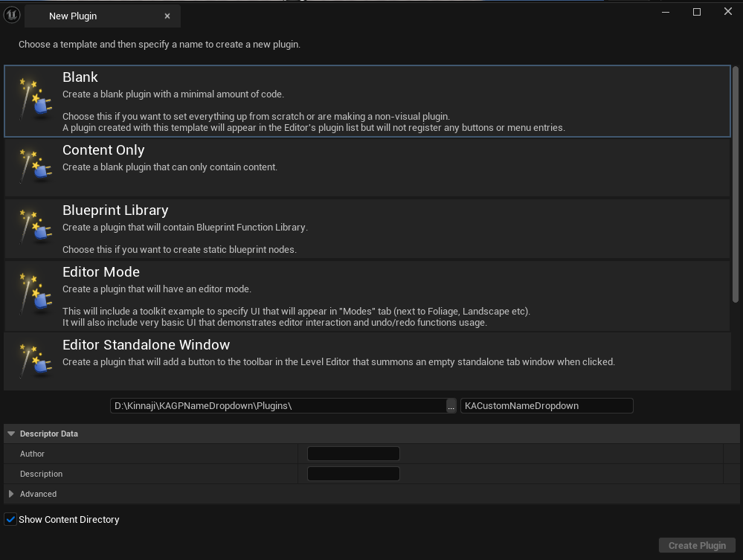
Task: Click the Description text field
Action: pyautogui.click(x=353, y=474)
